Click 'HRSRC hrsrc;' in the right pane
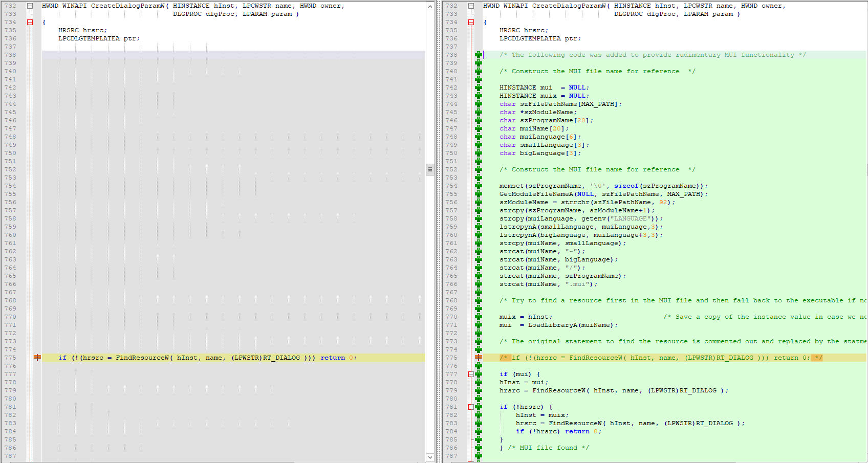 pyautogui.click(x=524, y=30)
